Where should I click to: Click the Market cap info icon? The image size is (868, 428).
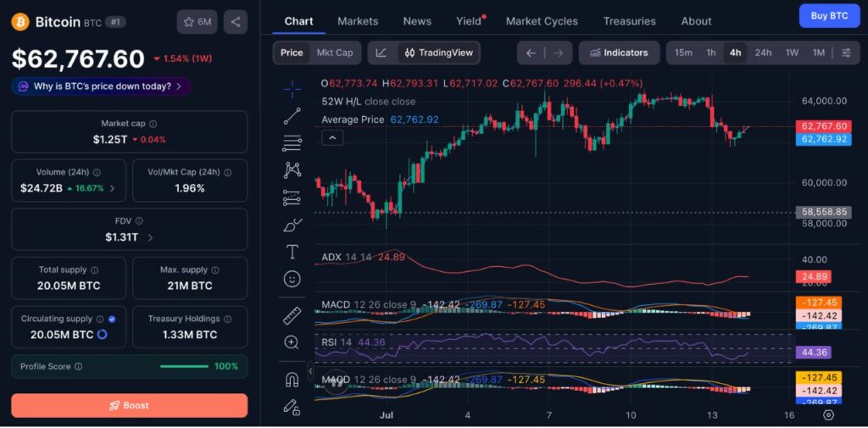(153, 124)
